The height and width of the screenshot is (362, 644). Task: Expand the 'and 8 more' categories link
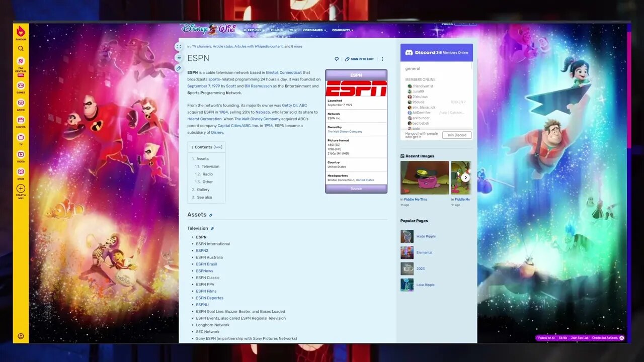[x=293, y=46]
